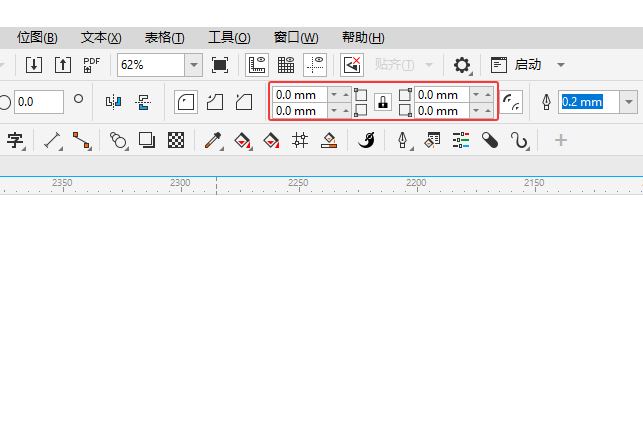
Task: Click the disabled 贴齐(T) snap button
Action: [x=394, y=64]
